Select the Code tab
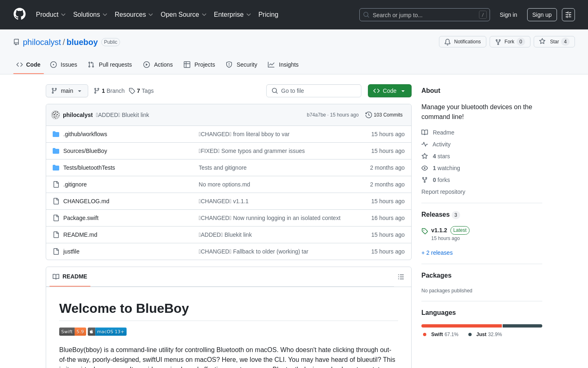Image resolution: width=588 pixels, height=368 pixels. click(x=29, y=65)
